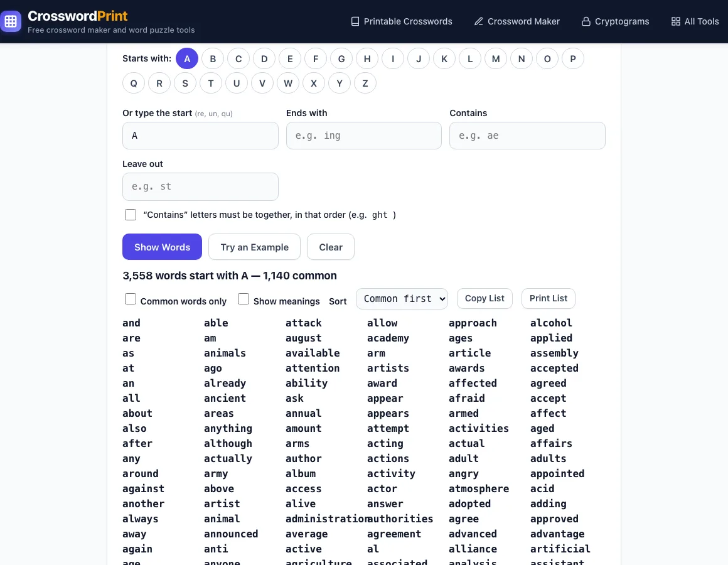
Task: Focus the Ends with input field
Action: 364,136
